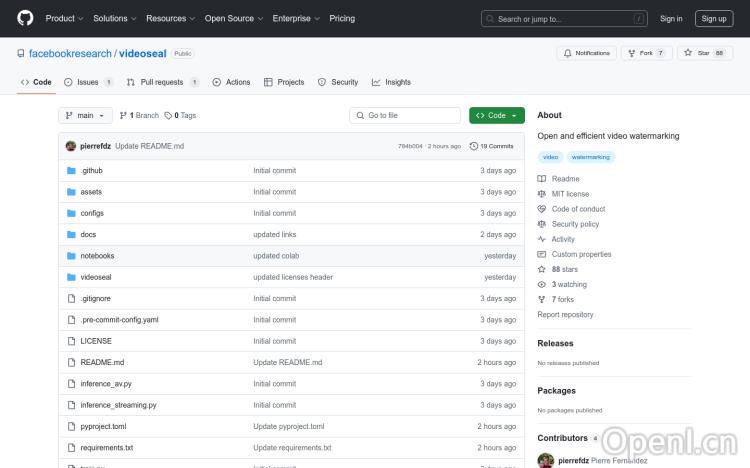Enable repository Notifications
Screen dimensions: 750x468
click(x=587, y=53)
